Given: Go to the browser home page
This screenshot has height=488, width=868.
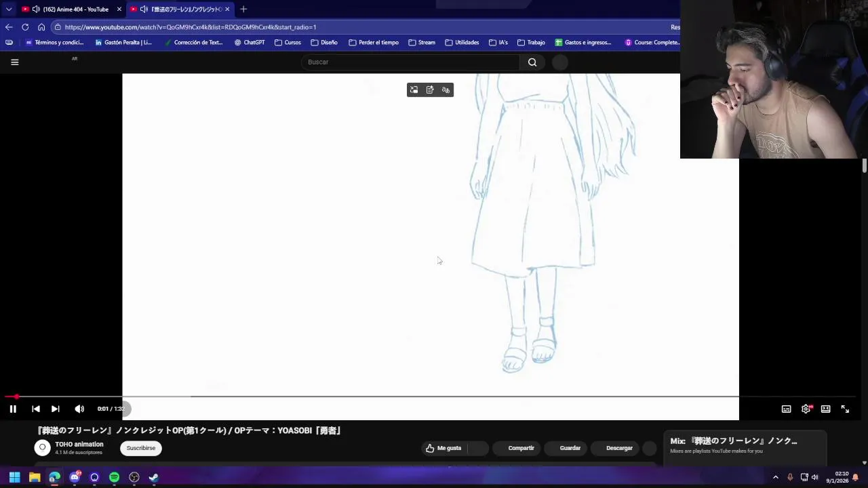Looking at the screenshot, I should click(41, 27).
